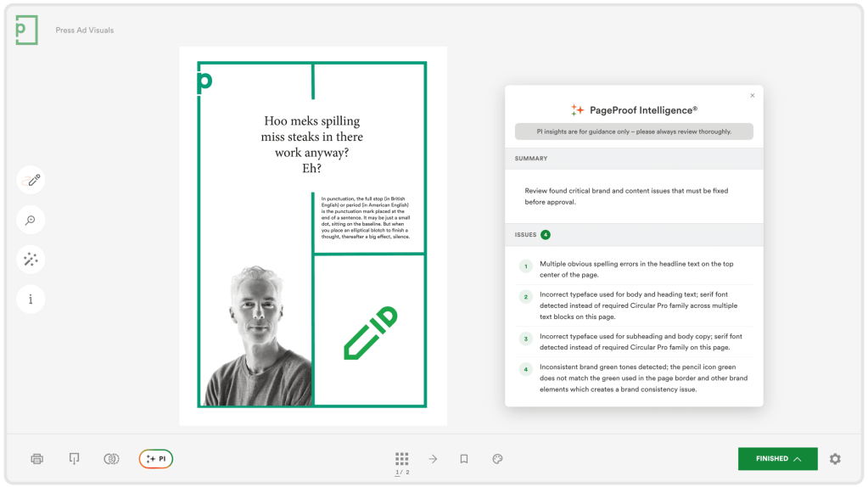
Task: Select issue 3 about subheading typeface
Action: coord(635,342)
